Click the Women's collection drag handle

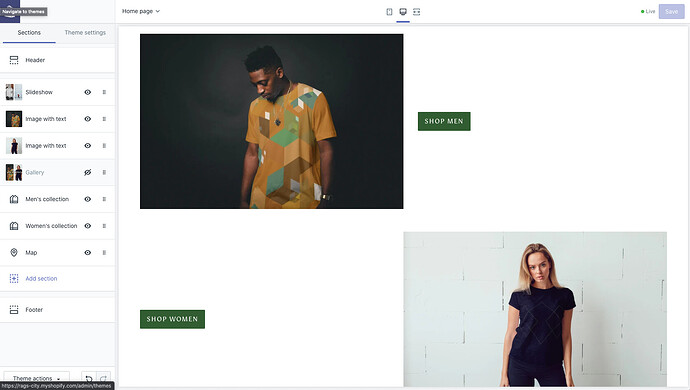click(x=104, y=226)
